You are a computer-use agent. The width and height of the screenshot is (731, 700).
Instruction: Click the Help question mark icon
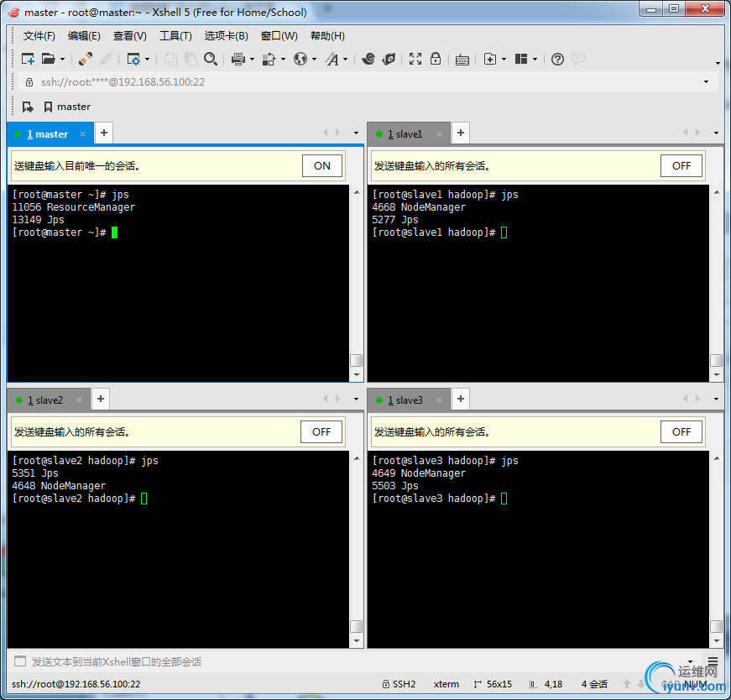pyautogui.click(x=557, y=59)
